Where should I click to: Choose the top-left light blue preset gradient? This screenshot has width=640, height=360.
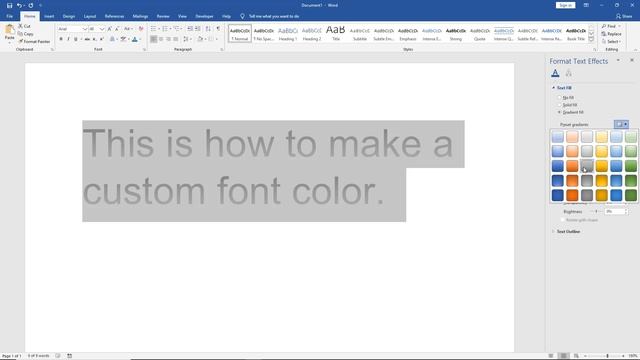pos(558,137)
